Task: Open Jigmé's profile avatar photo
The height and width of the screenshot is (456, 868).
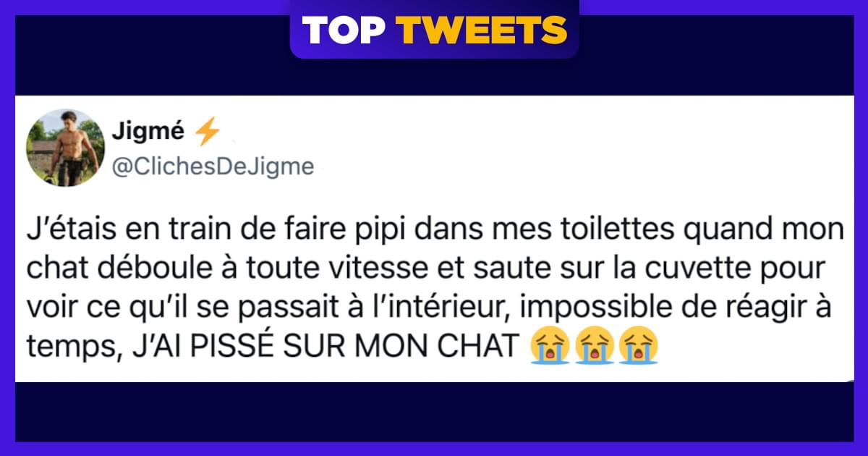Action: pyautogui.click(x=66, y=147)
